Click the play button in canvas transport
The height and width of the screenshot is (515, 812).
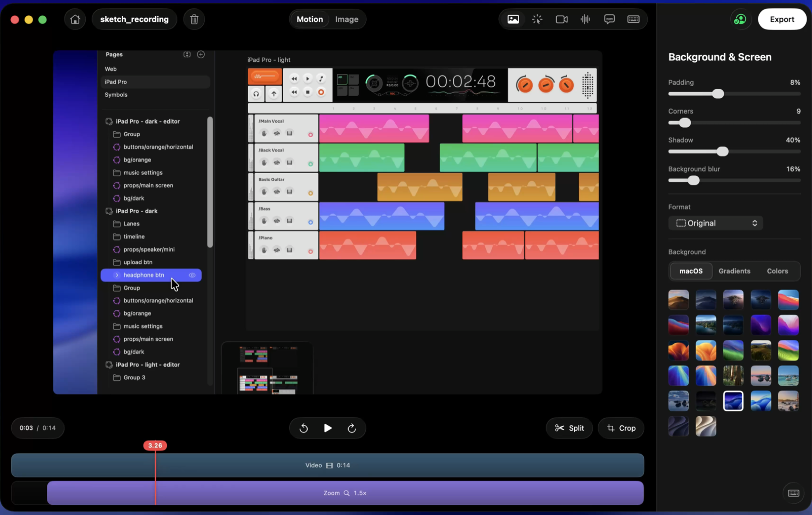pyautogui.click(x=308, y=78)
